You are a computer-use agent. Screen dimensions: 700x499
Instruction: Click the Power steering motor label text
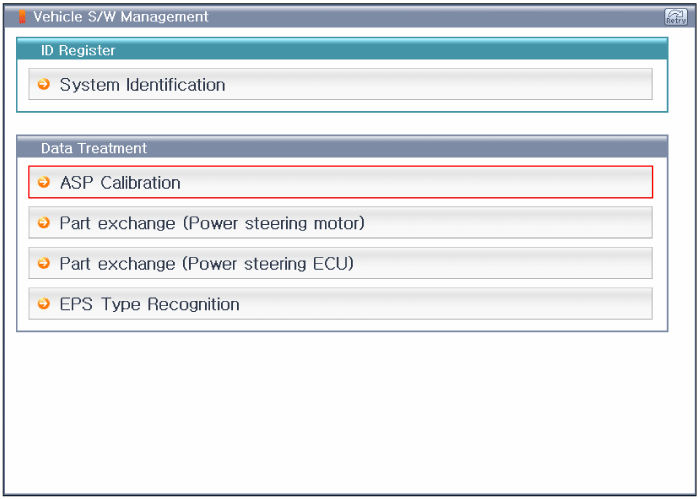274,223
